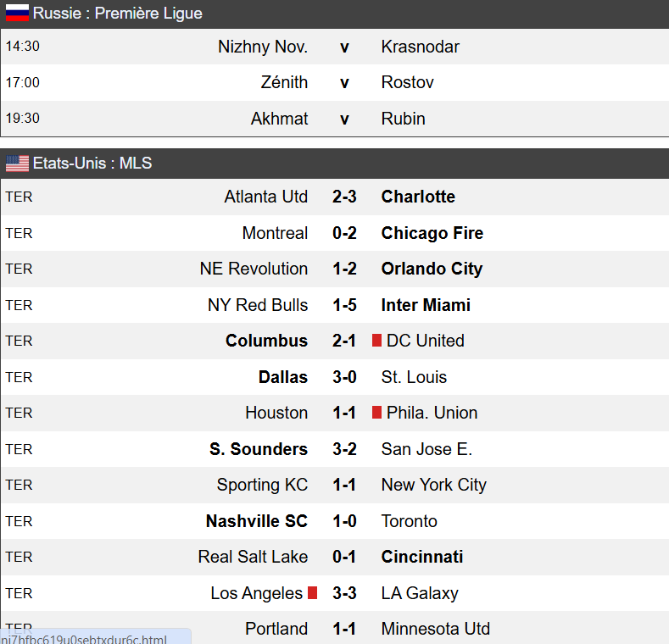This screenshot has height=644, width=669.
Task: Select Orlando City team name
Action: tap(432, 269)
